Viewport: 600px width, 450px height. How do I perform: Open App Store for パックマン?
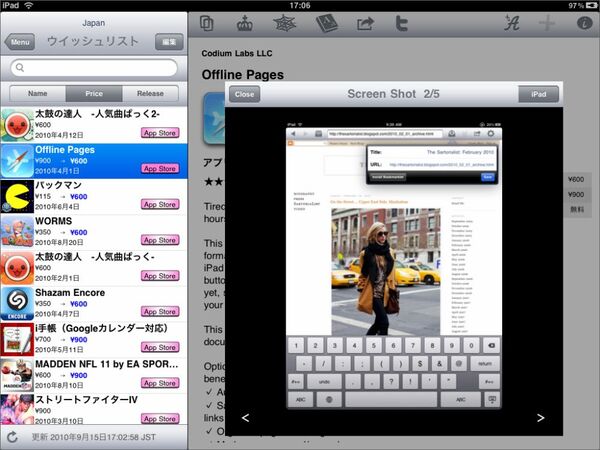(x=160, y=204)
